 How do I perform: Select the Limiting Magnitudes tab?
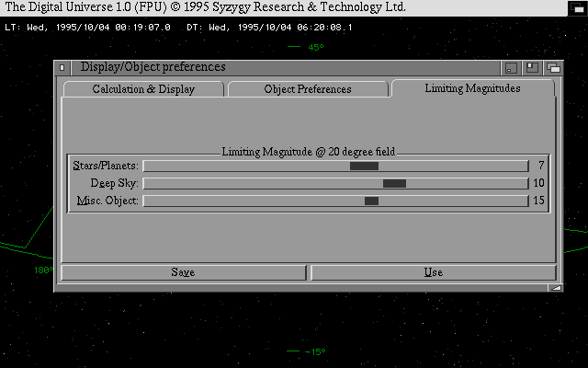point(472,88)
